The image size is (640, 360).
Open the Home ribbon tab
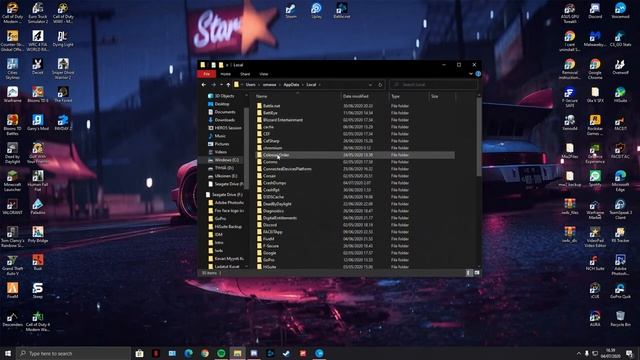click(225, 74)
